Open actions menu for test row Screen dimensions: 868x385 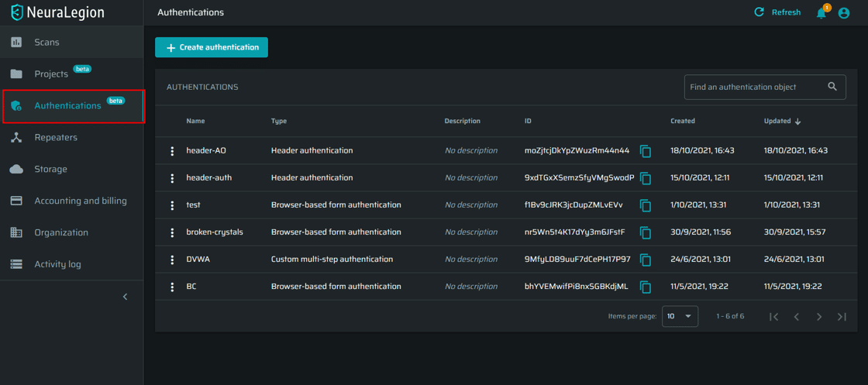[172, 205]
